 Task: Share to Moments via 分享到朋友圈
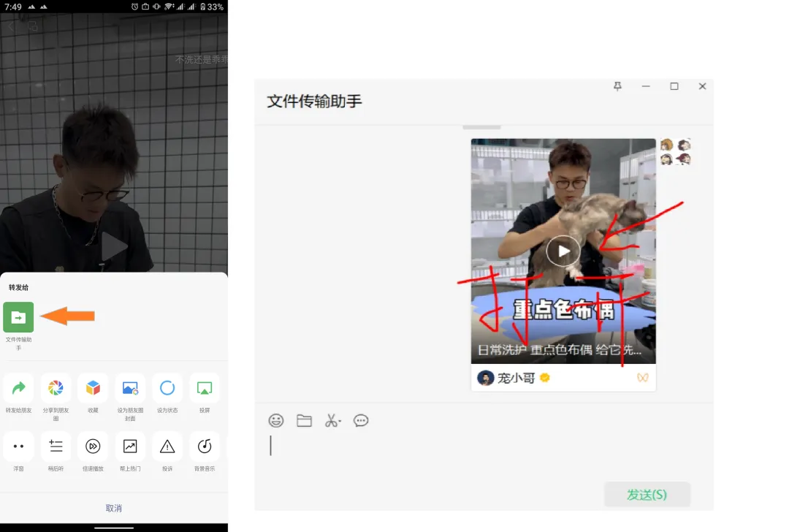pos(56,388)
